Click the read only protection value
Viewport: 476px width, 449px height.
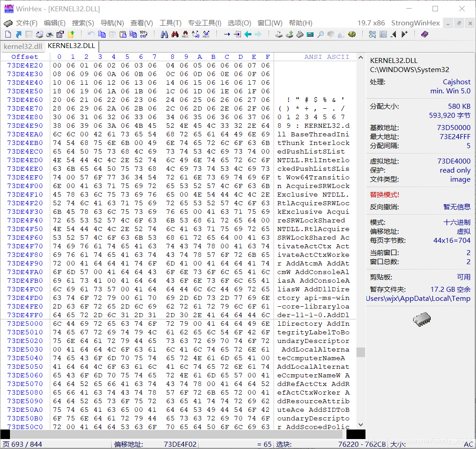[x=455, y=170]
